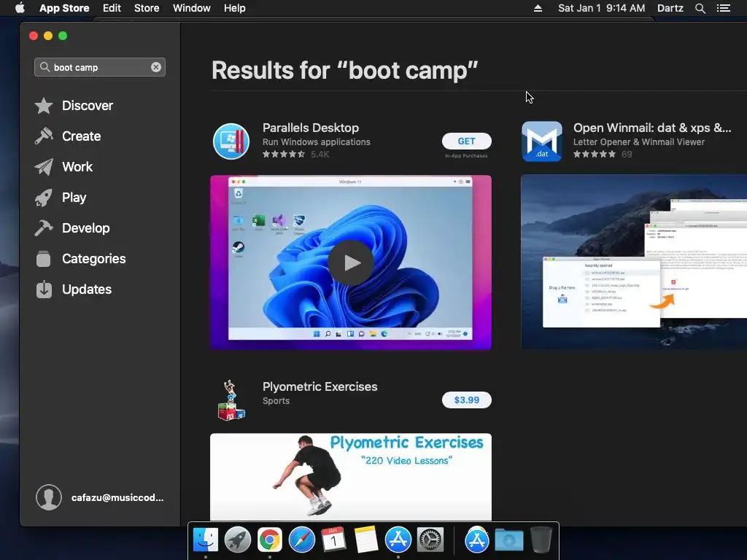
Task: Click GET for Parallels Desktop
Action: (466, 141)
